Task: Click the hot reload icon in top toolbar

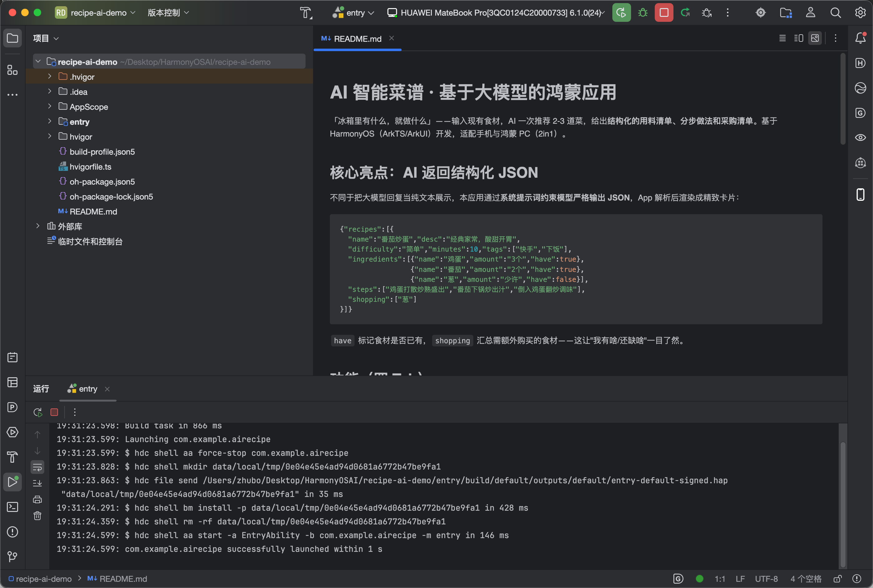Action: pyautogui.click(x=685, y=13)
